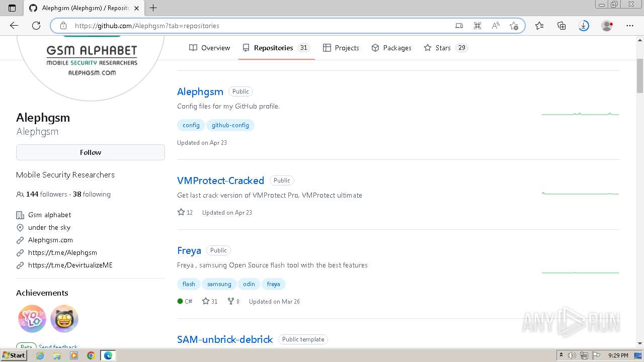
Task: Click the Starstruck achievement badge
Action: (x=64, y=319)
